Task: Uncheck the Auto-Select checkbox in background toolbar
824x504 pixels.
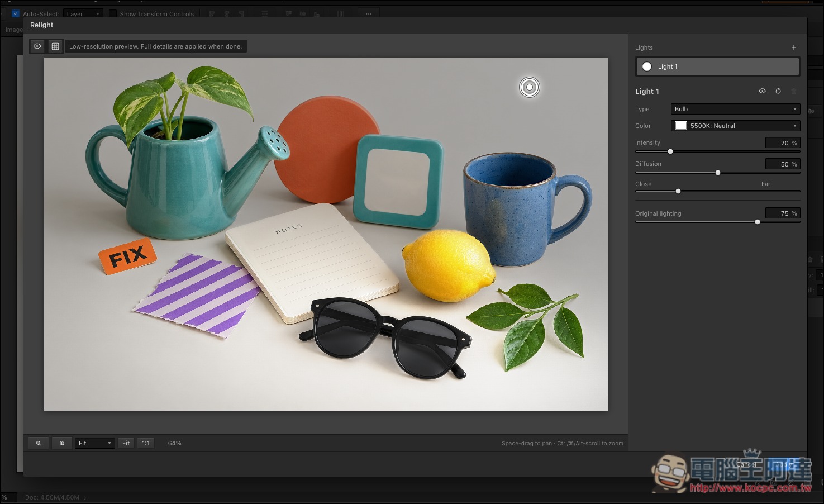Action: [16, 14]
